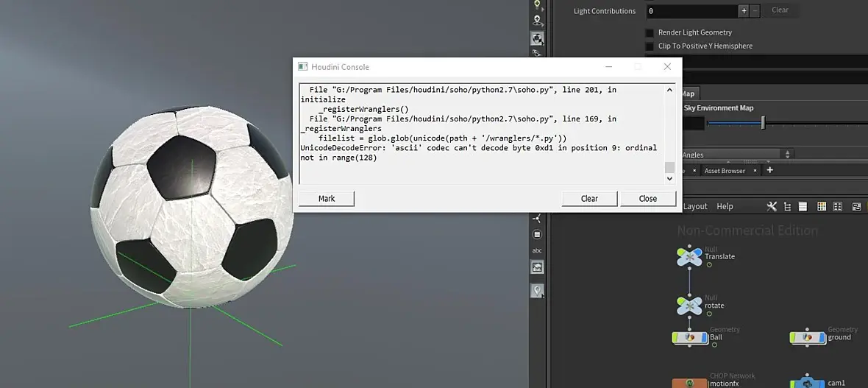The image size is (868, 388).
Task: Click the highlighted camera-lock icon in viewport toolbar
Action: 537,38
